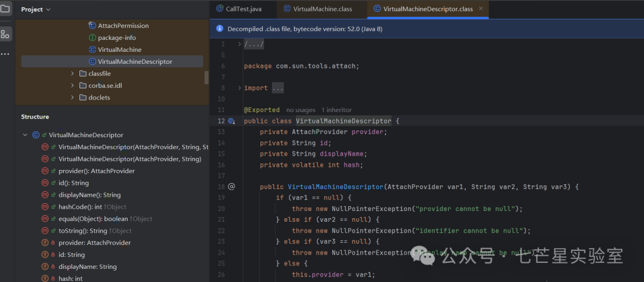
Task: Select id(): String method in Structure
Action: click(73, 182)
